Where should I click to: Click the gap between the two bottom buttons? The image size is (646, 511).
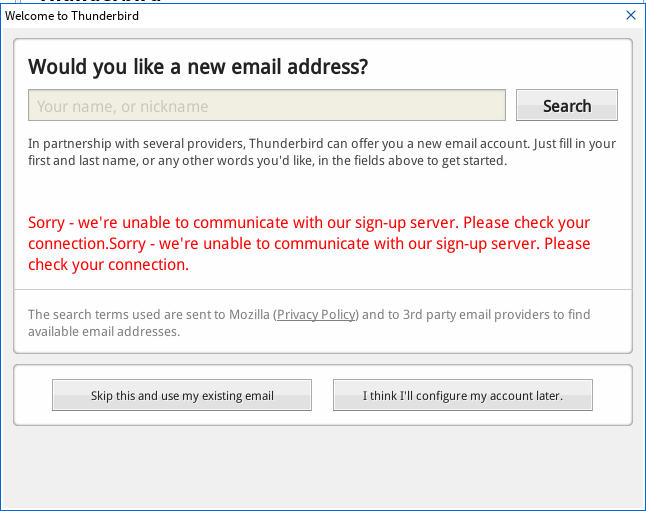coord(322,396)
